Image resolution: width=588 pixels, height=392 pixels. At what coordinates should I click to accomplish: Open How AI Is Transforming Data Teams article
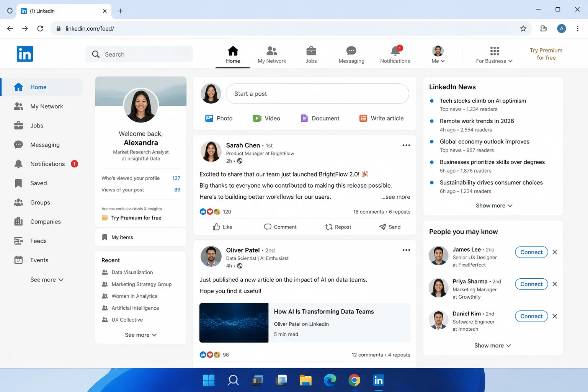(x=305, y=323)
